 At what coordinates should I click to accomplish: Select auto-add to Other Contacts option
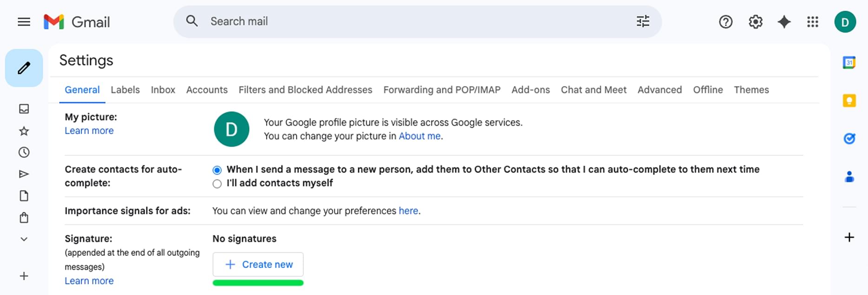(217, 170)
